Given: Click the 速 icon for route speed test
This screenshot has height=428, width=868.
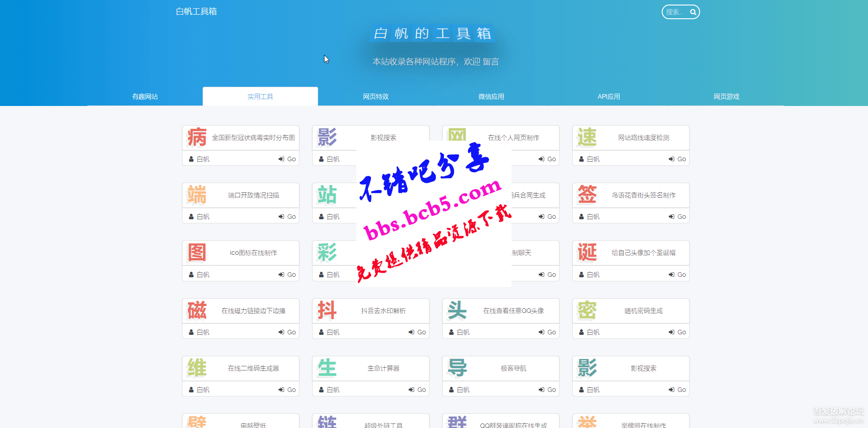Looking at the screenshot, I should (587, 137).
